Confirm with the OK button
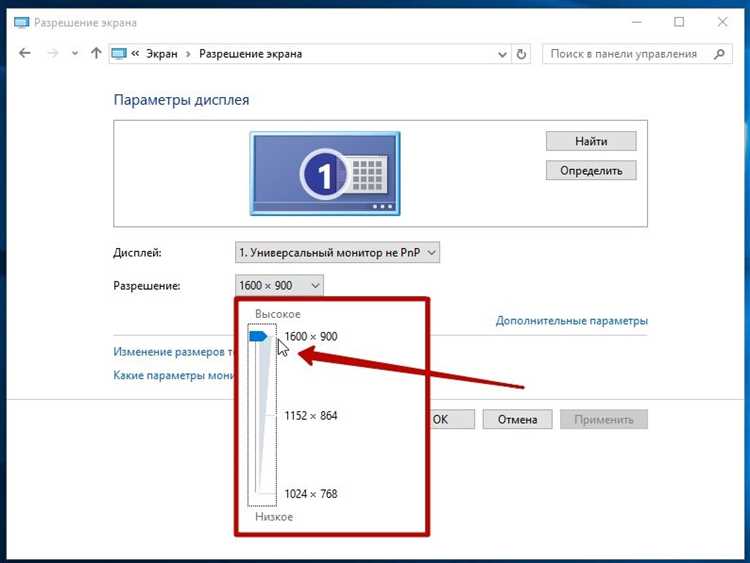 tap(452, 419)
